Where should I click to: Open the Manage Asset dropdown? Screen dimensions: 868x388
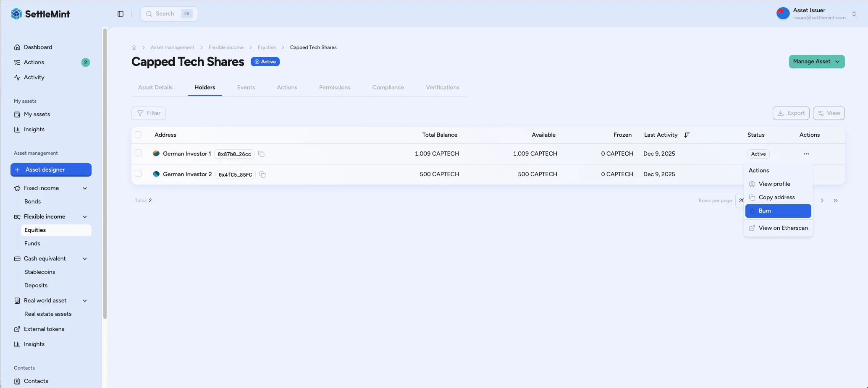[816, 62]
